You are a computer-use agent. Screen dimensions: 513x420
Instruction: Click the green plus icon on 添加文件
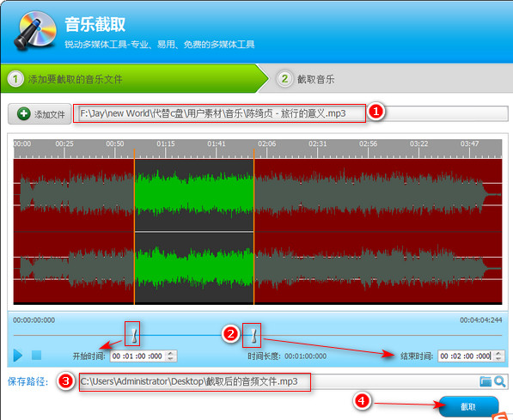(x=23, y=114)
